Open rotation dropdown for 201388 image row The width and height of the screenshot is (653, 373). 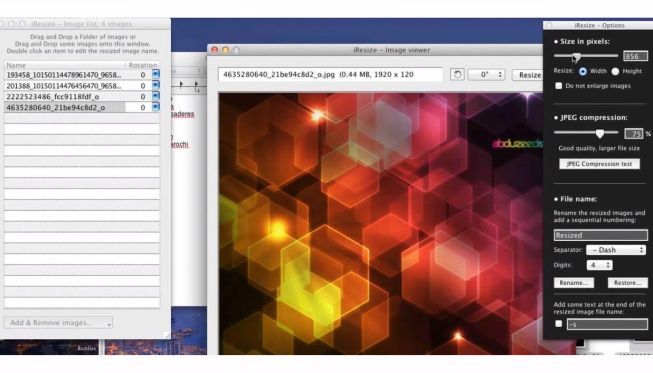(155, 85)
